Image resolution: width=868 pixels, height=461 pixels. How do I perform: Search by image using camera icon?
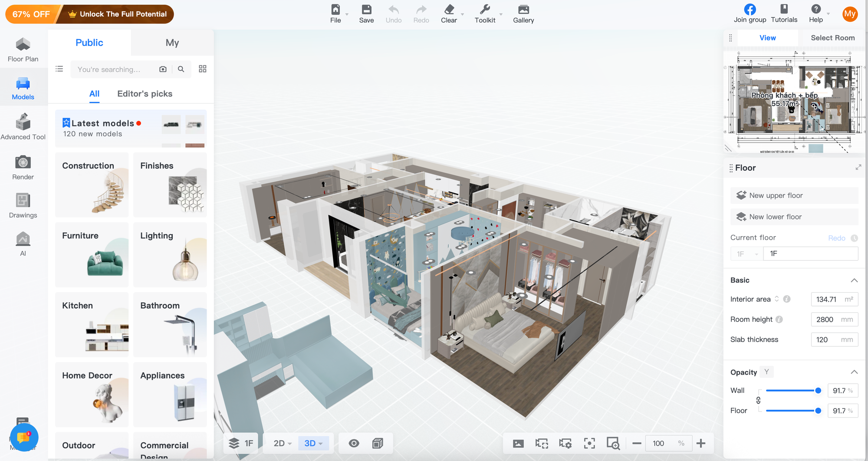(163, 69)
